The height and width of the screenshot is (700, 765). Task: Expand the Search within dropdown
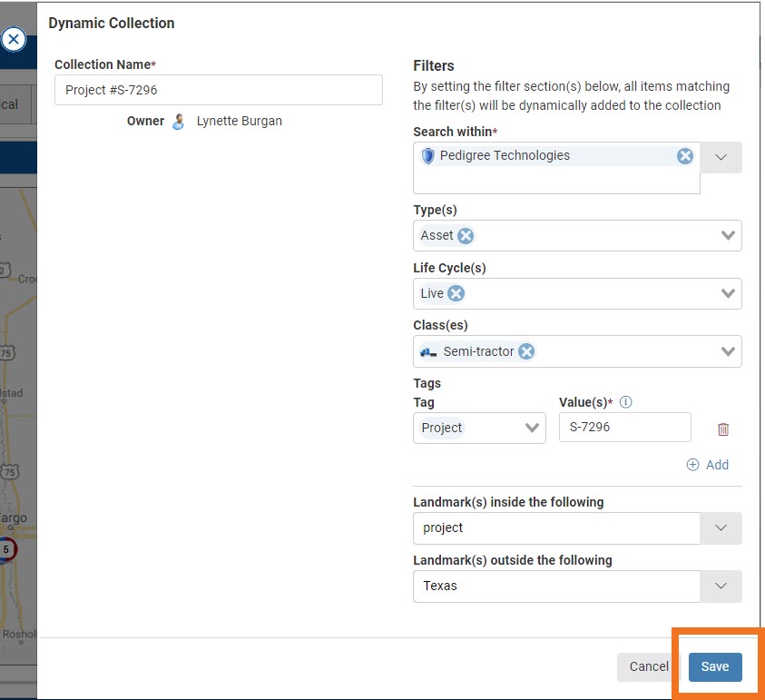pyautogui.click(x=722, y=156)
